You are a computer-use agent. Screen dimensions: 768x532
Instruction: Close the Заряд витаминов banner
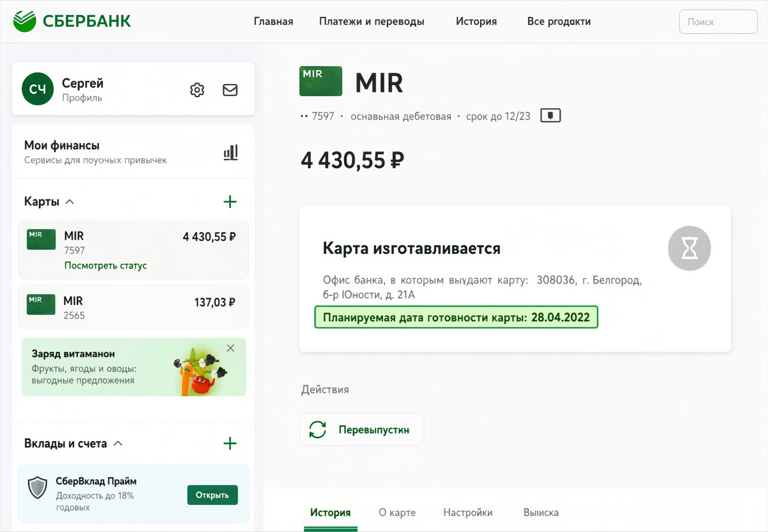[230, 348]
